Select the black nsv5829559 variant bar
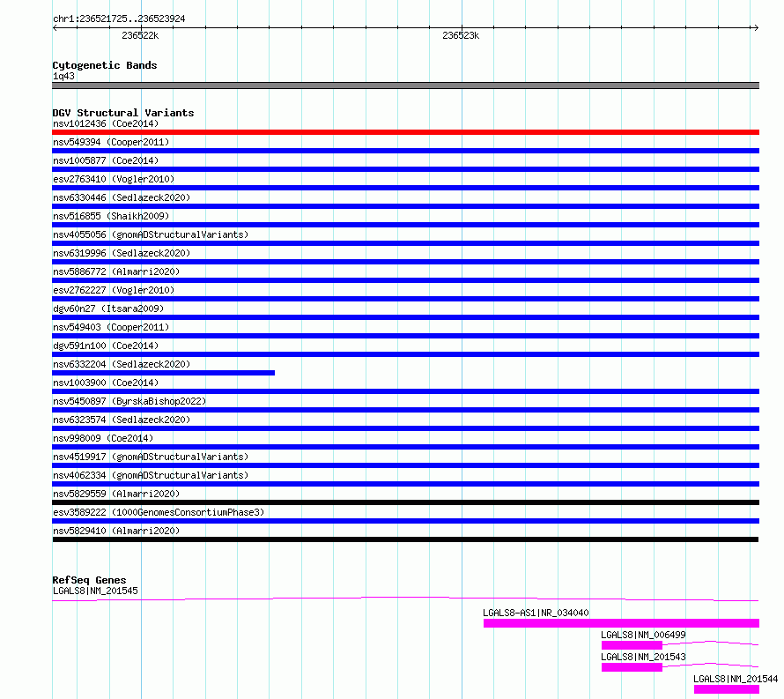 [405, 502]
